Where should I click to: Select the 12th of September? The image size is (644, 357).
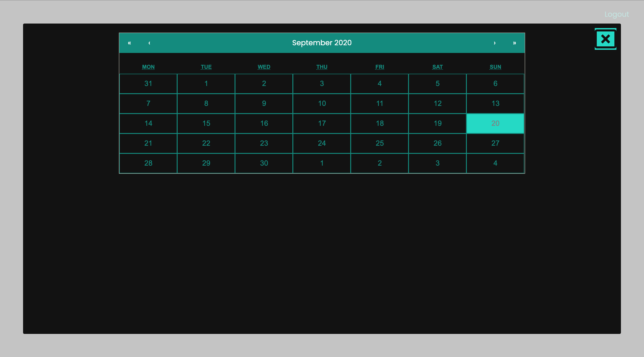click(x=437, y=103)
